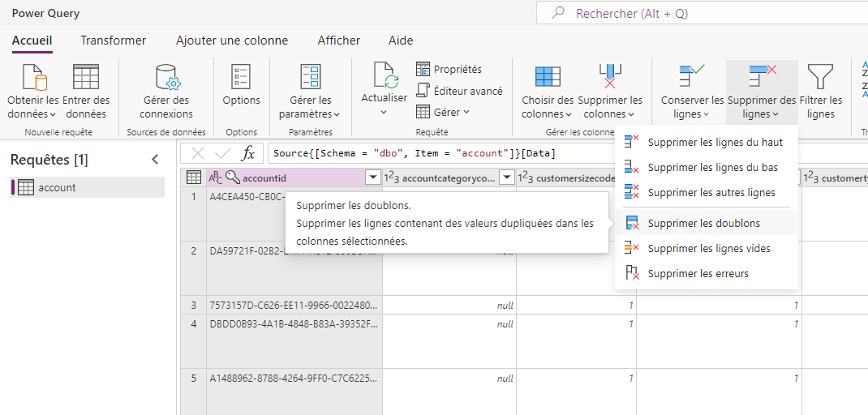
Task: Open Obtenir les données
Action: (x=33, y=92)
